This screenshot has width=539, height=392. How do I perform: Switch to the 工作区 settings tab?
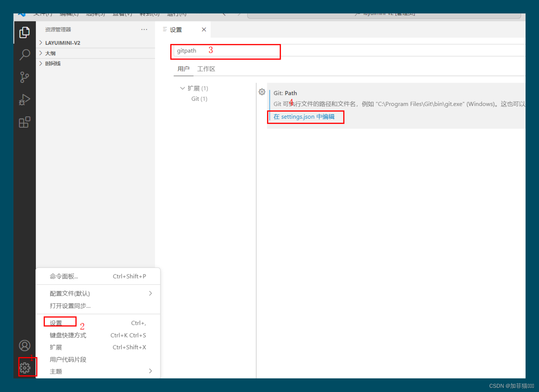(x=206, y=69)
